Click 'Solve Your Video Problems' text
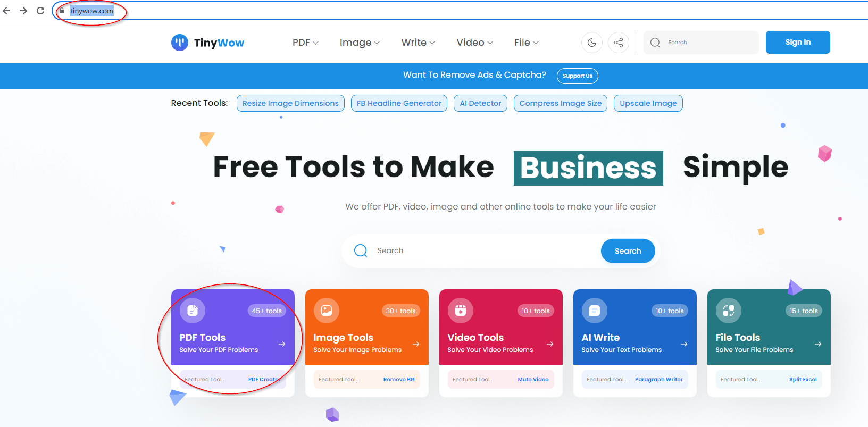Screen dimensions: 868x427 pos(490,350)
